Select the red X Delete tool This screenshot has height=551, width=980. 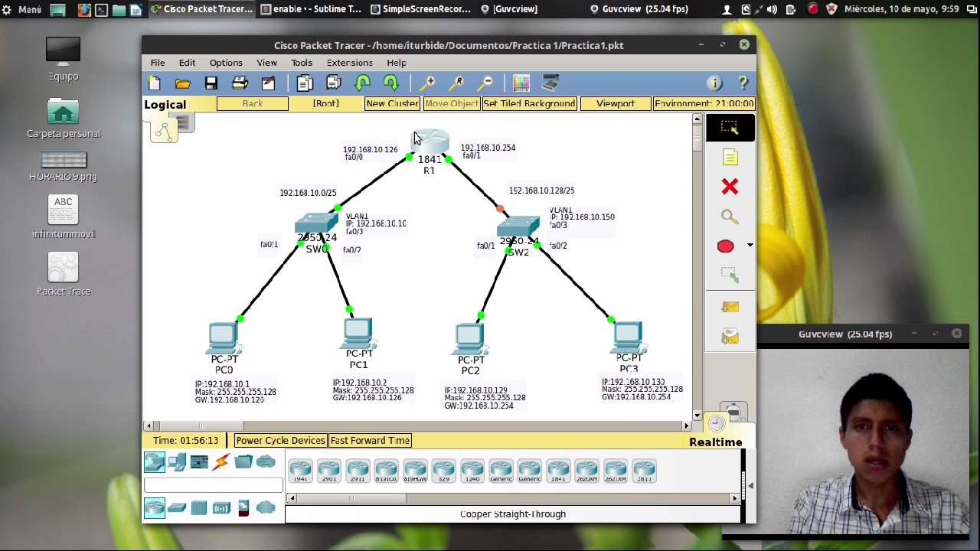click(730, 187)
